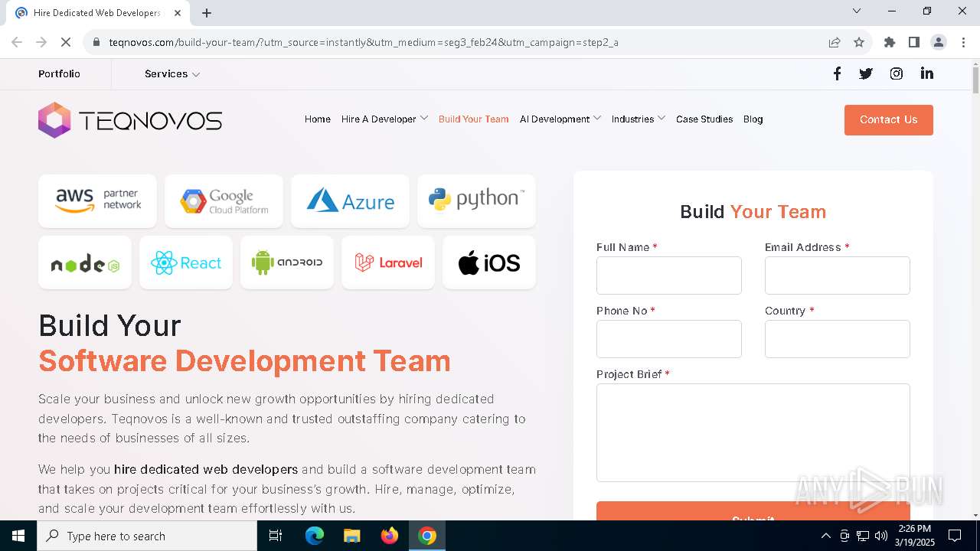Open the Chrome profile avatar
The image size is (980, 551).
[x=939, y=42]
